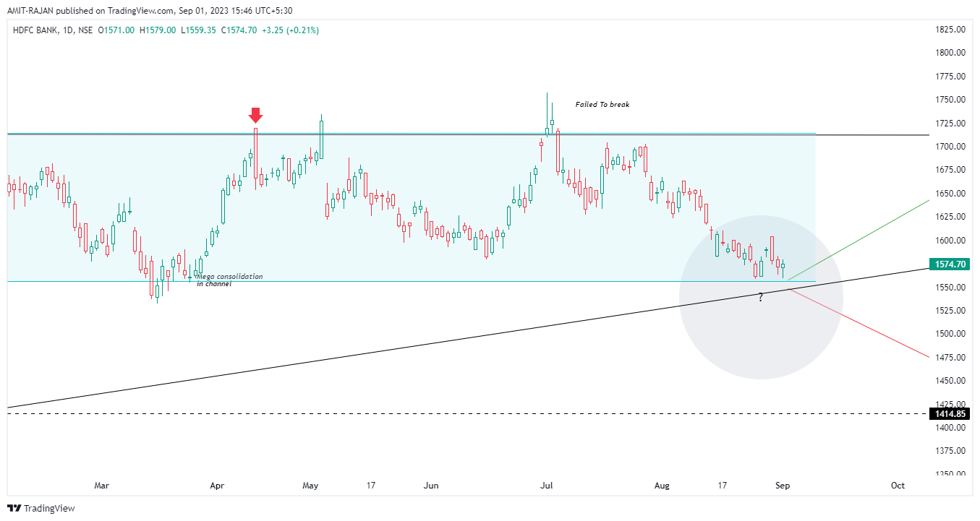Select the HDFC BANK, 1D, NSE symbol title

tap(53, 30)
